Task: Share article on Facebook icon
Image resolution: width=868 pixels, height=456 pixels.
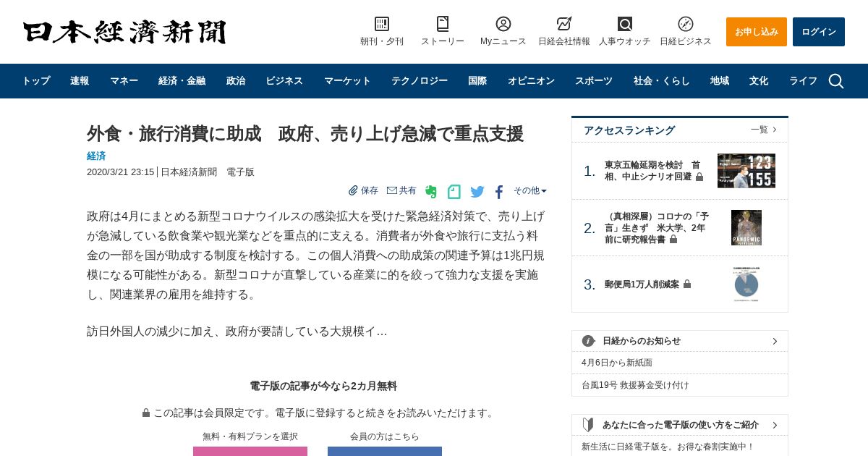Action: point(499,192)
